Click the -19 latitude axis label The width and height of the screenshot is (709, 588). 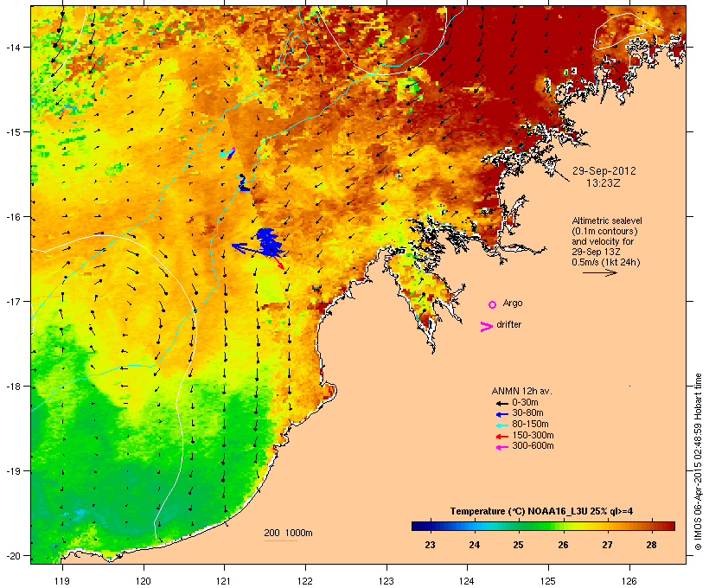click(12, 471)
